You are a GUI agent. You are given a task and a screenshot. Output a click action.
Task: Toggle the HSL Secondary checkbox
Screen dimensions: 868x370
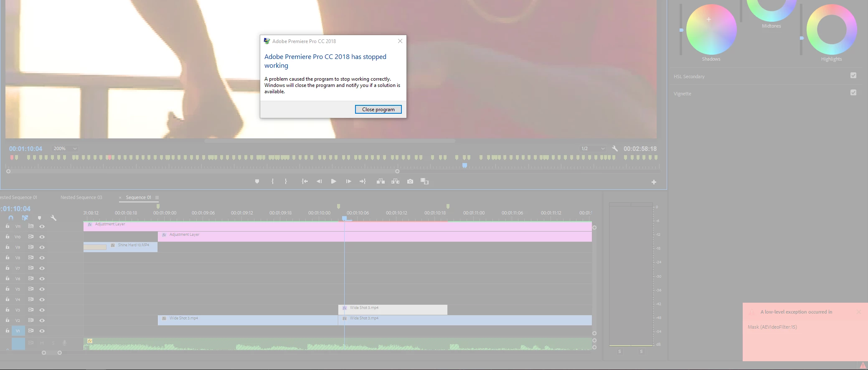(853, 75)
